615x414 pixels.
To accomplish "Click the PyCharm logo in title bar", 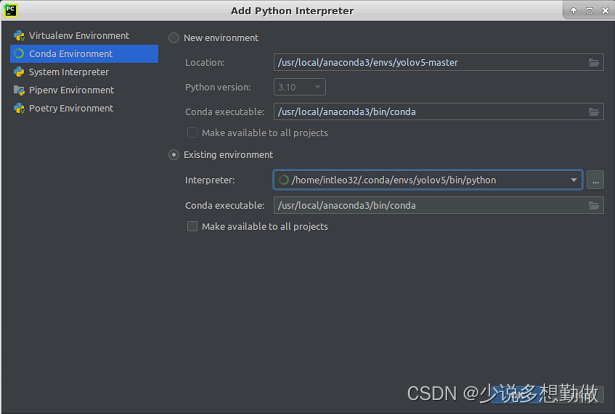I will tap(11, 11).
